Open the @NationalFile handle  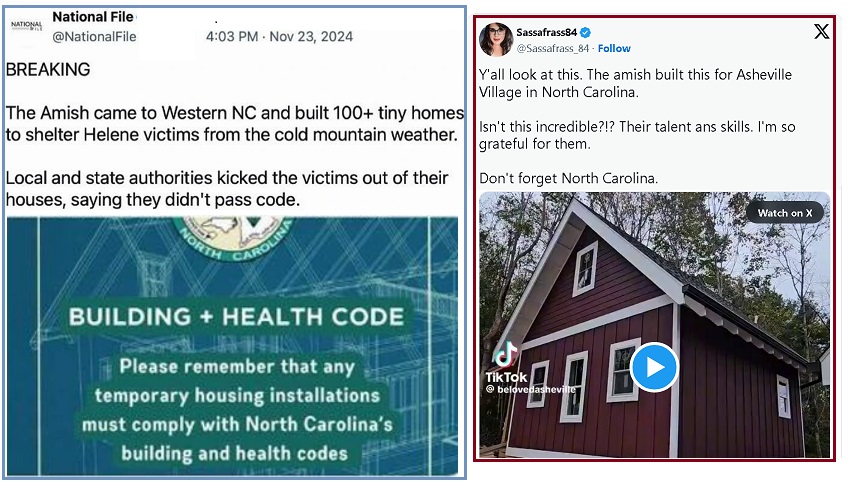94,37
